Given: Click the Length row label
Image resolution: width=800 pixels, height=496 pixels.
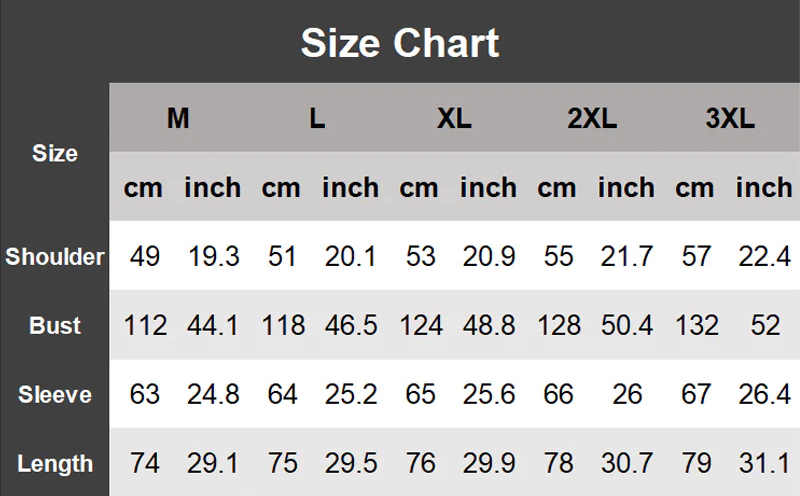Looking at the screenshot, I should coord(55,464).
